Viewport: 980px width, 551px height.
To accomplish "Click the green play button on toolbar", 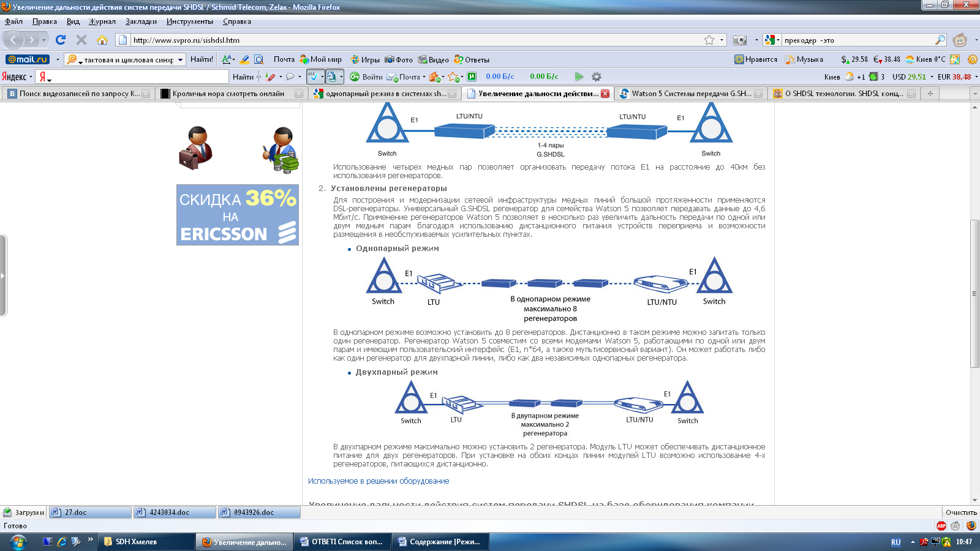I will coord(579,77).
